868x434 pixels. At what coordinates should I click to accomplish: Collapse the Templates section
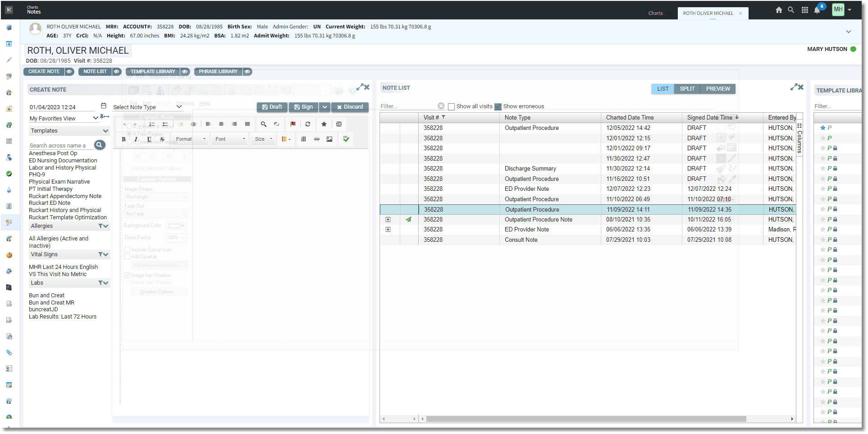tap(105, 131)
